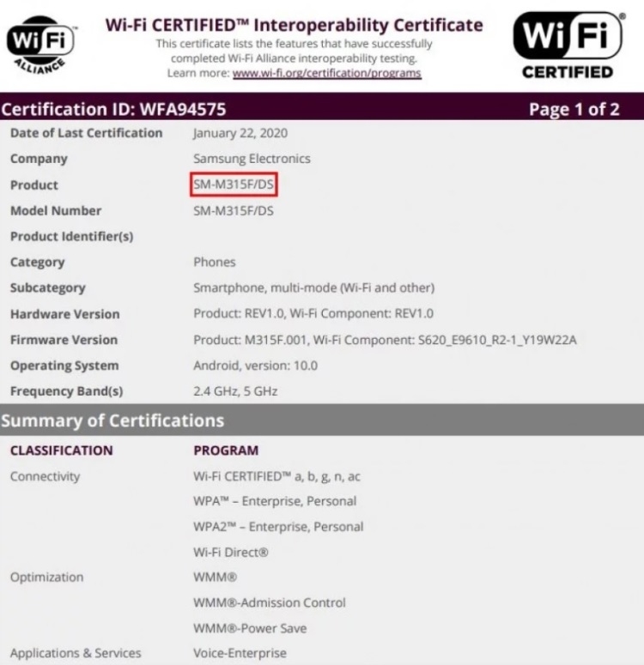The image size is (644, 665).
Task: Click the January 22, 2020 certification date
Action: [x=240, y=133]
